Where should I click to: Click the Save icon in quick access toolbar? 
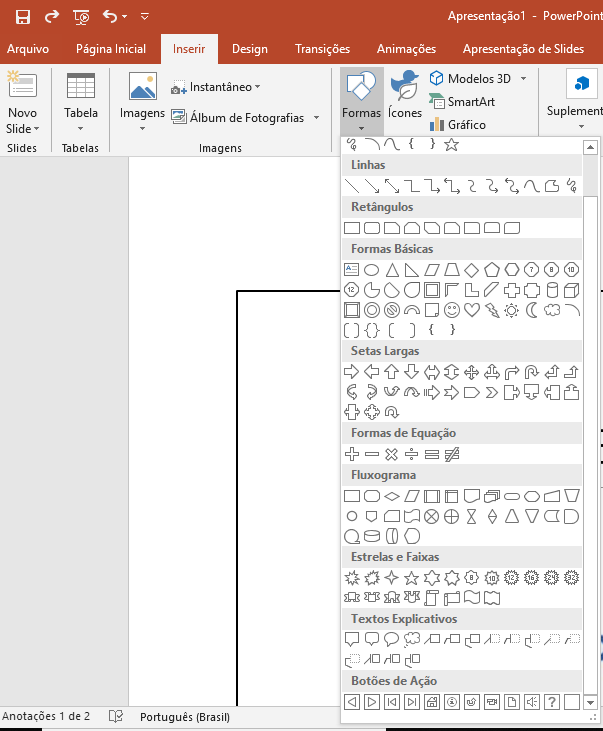coord(22,16)
